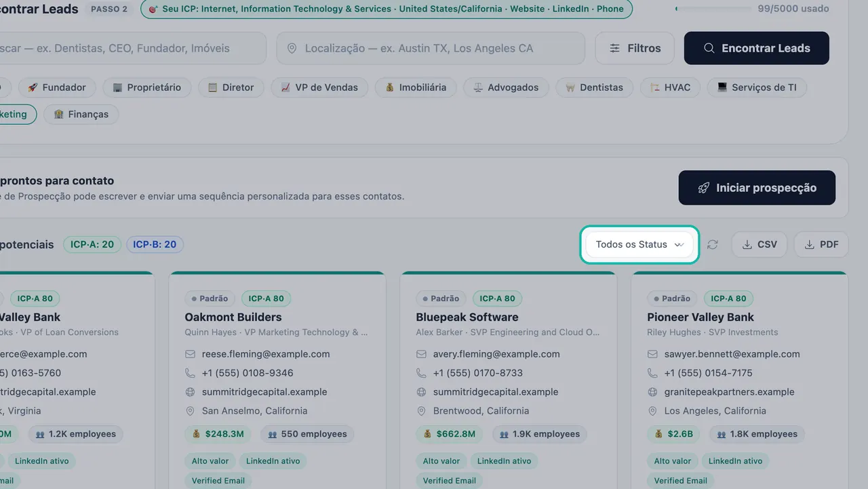Click the phone icon on Bluepeak Software card

[421, 373]
